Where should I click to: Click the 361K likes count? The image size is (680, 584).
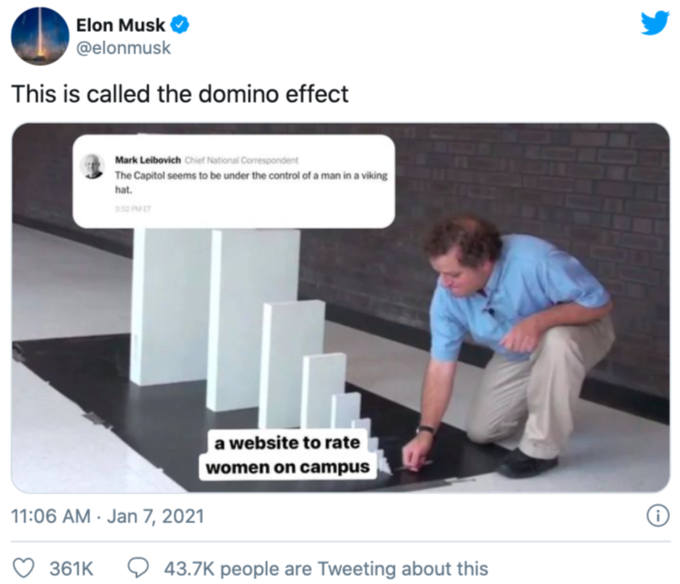(71, 569)
